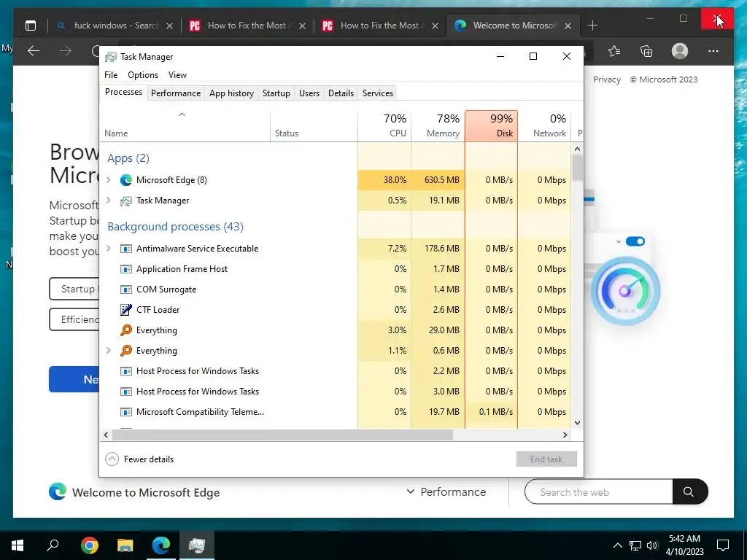Click the Microsoft Edge app icon in Task Manager
This screenshot has height=560, width=747.
(x=125, y=180)
